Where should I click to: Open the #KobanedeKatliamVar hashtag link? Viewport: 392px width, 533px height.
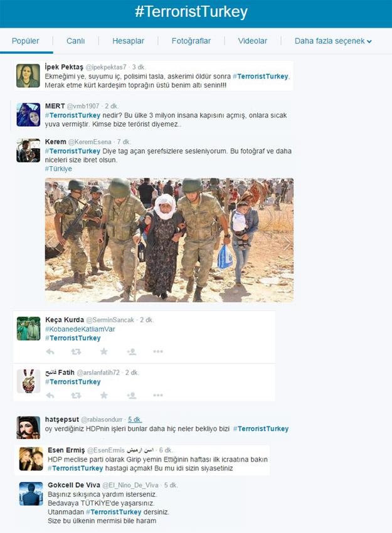pyautogui.click(x=80, y=329)
